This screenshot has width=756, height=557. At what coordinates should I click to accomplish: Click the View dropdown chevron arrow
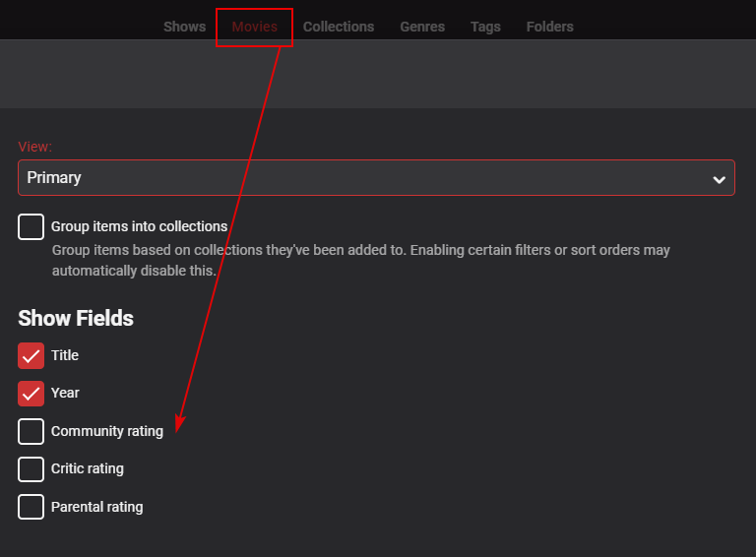(x=719, y=180)
